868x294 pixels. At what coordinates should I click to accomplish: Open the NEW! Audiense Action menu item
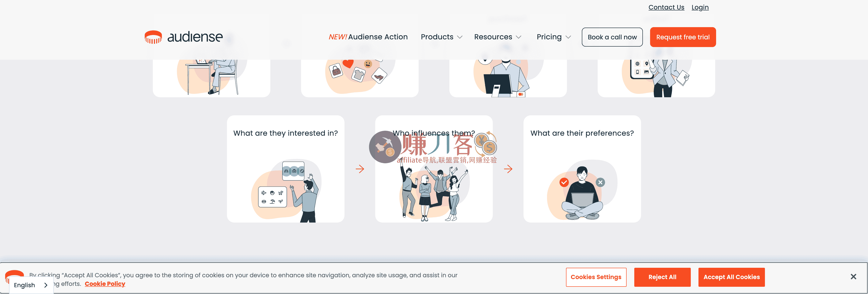pyautogui.click(x=368, y=37)
